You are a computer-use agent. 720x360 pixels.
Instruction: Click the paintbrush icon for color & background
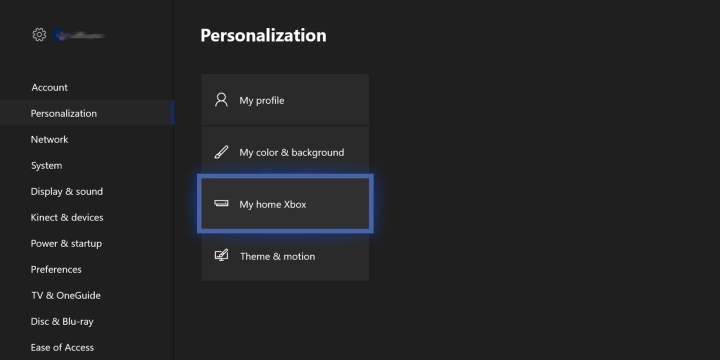point(221,152)
